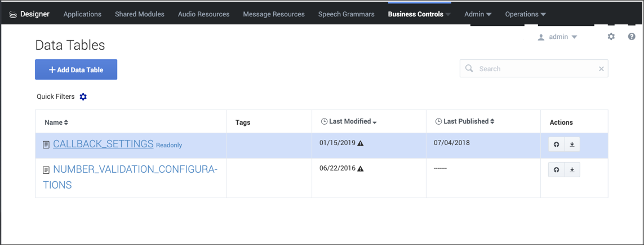Click the warning icon beside 06/22/2016
Image resolution: width=644 pixels, height=245 pixels.
pos(361,169)
